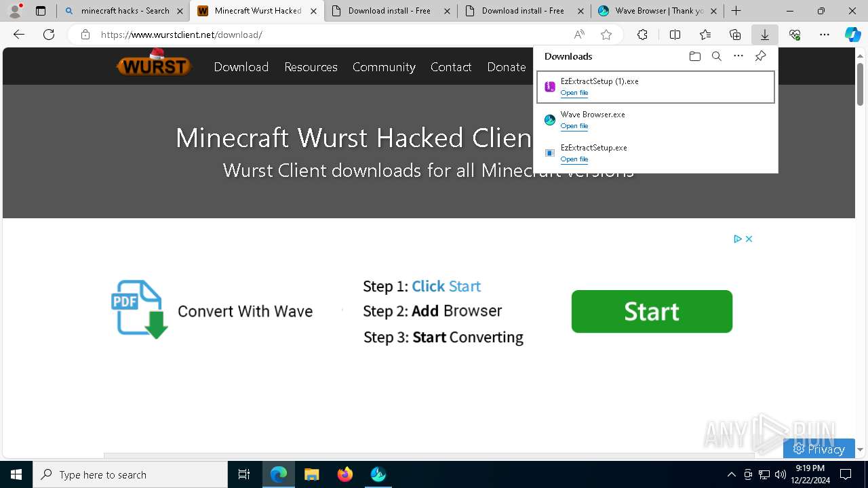Open a new browser tab

point(736,11)
